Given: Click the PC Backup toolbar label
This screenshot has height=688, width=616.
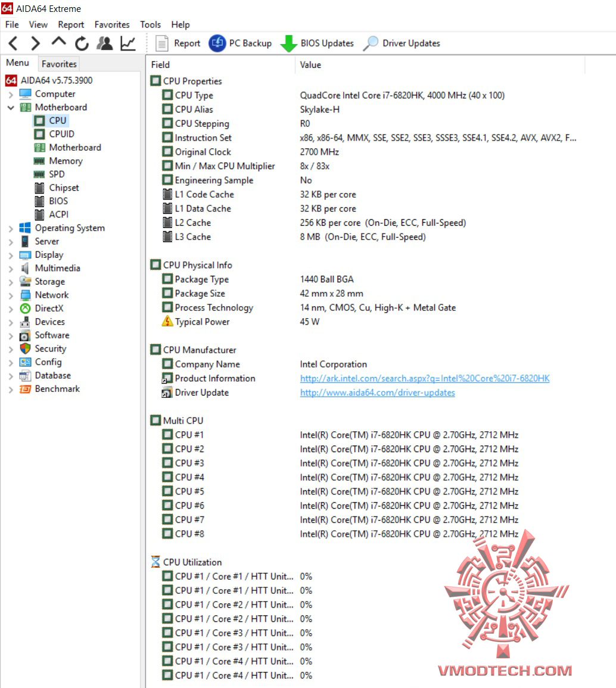Looking at the screenshot, I should pos(250,43).
